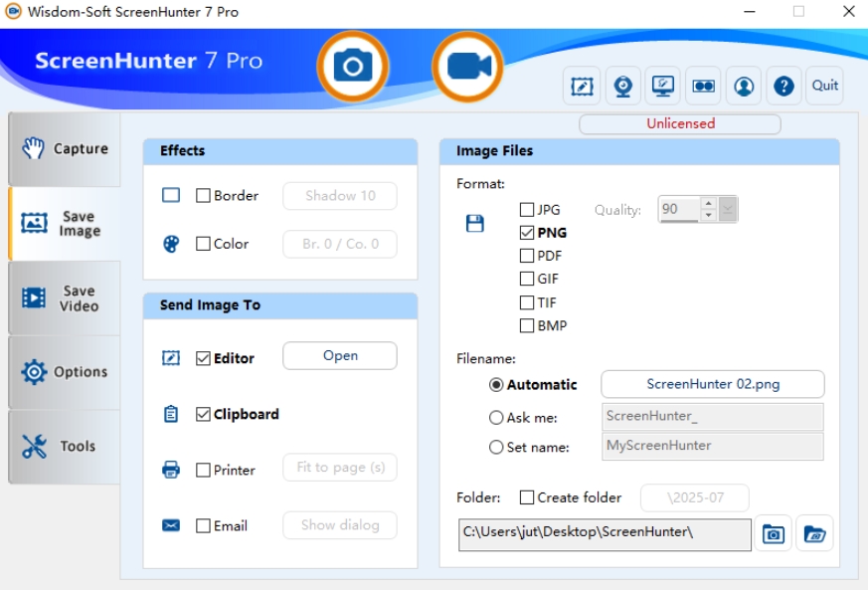Select the Set name filename option
The image size is (868, 590).
[496, 447]
